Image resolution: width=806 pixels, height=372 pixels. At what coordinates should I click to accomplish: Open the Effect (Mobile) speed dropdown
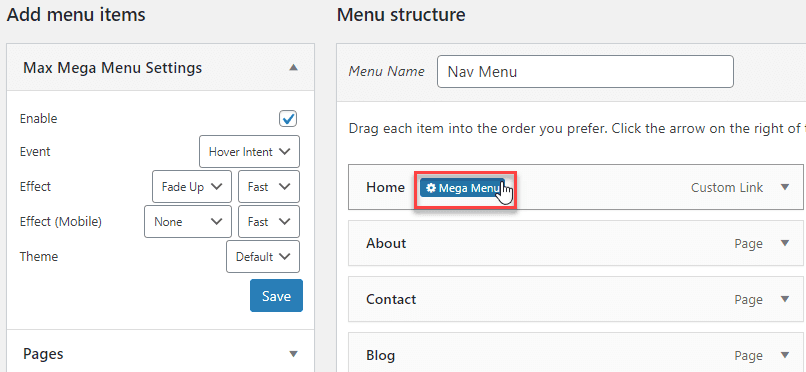pos(269,222)
